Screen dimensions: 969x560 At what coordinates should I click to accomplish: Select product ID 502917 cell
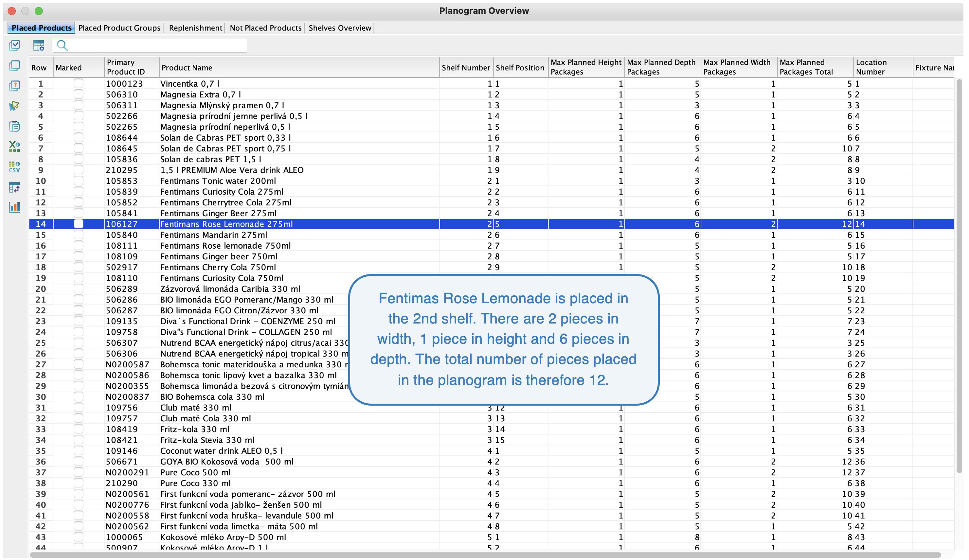point(132,267)
